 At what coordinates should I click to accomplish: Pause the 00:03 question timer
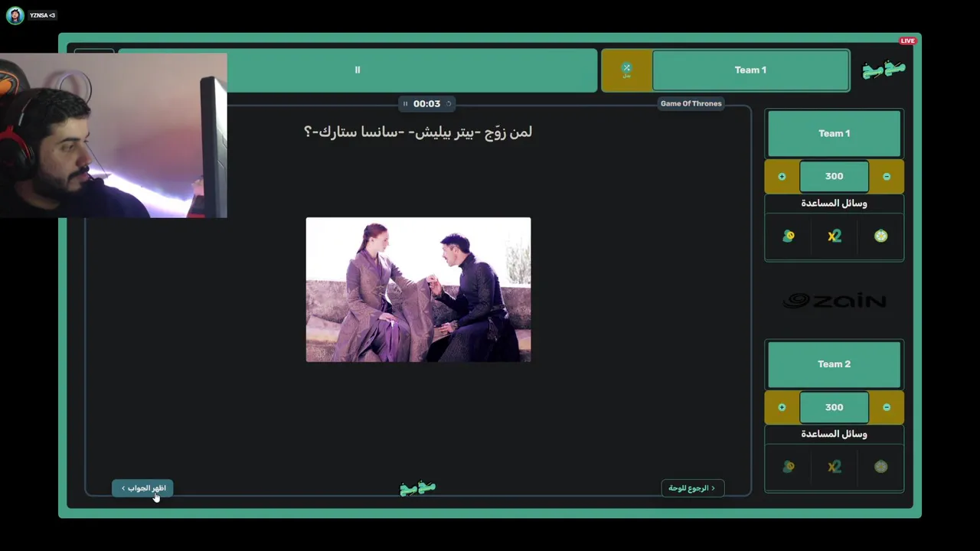[x=406, y=104]
